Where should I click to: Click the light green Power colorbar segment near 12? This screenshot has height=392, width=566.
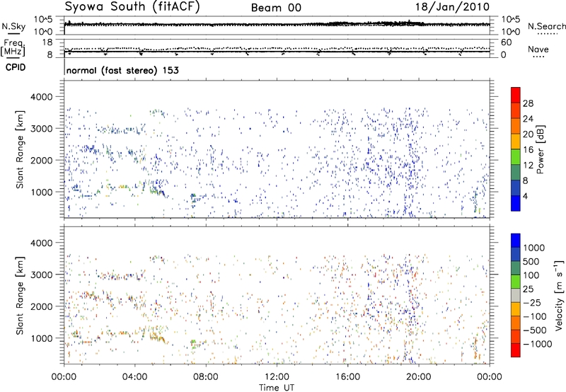coord(516,156)
